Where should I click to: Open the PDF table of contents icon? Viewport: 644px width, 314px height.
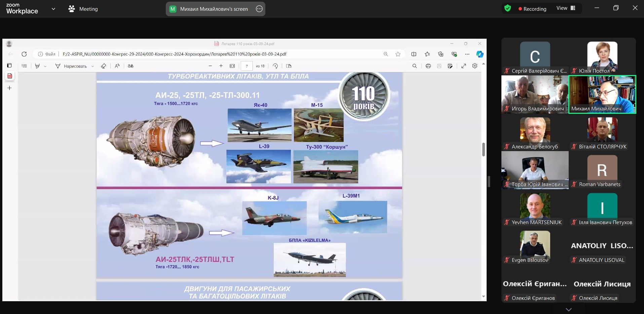(x=24, y=66)
